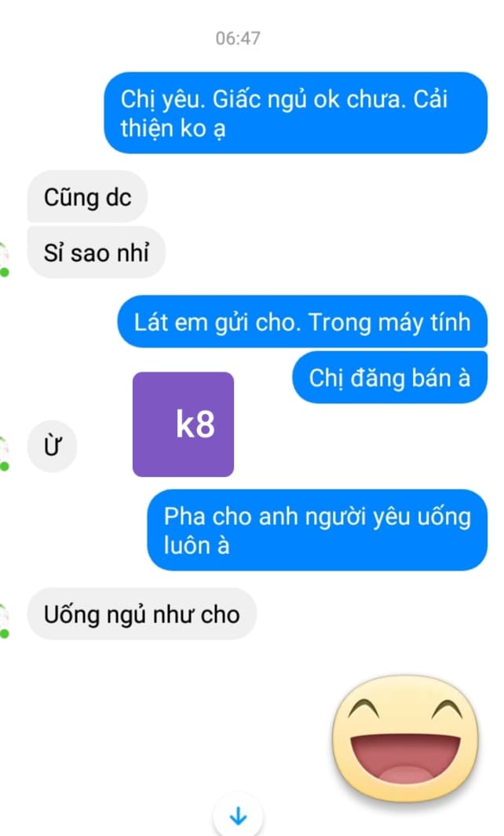Select the 'Sỉ sao nhỉ' message bubble
Viewport: 504px width, 836px height.
coord(97,252)
